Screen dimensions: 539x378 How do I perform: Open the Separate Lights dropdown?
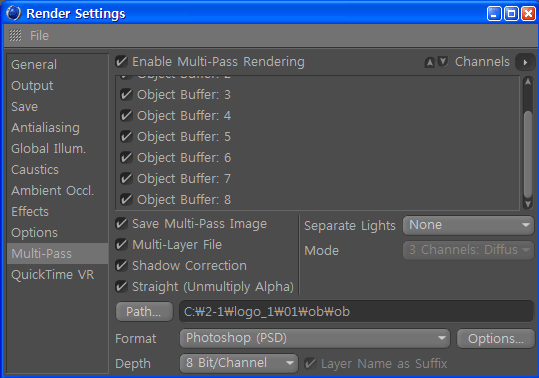pos(468,225)
